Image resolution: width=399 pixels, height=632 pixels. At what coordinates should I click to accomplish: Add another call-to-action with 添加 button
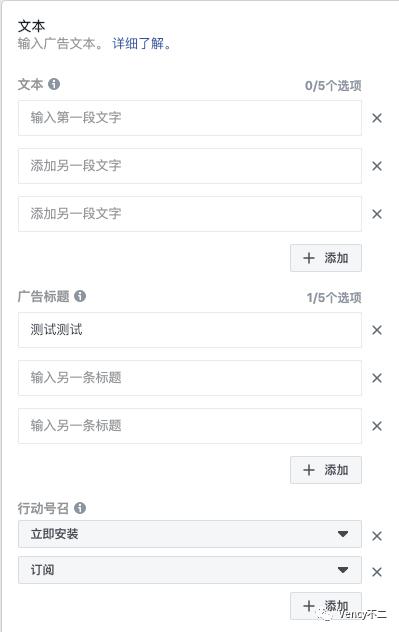(x=326, y=606)
